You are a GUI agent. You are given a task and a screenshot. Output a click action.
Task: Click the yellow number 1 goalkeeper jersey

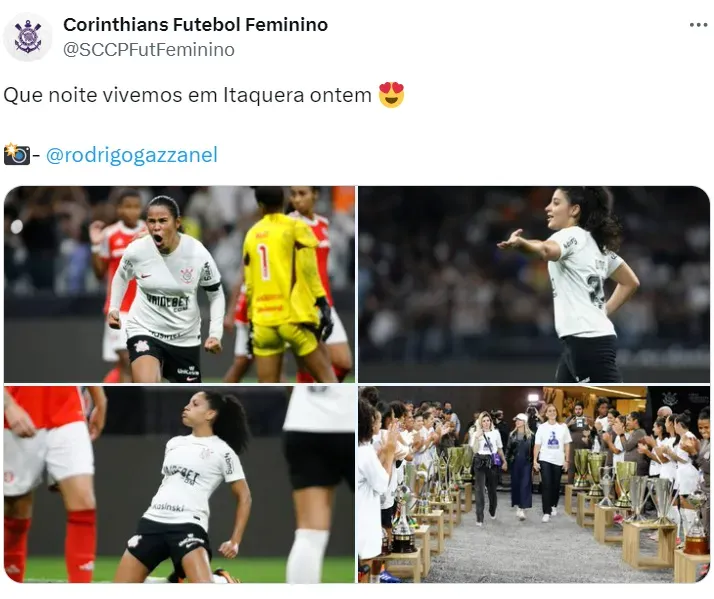[280, 270]
